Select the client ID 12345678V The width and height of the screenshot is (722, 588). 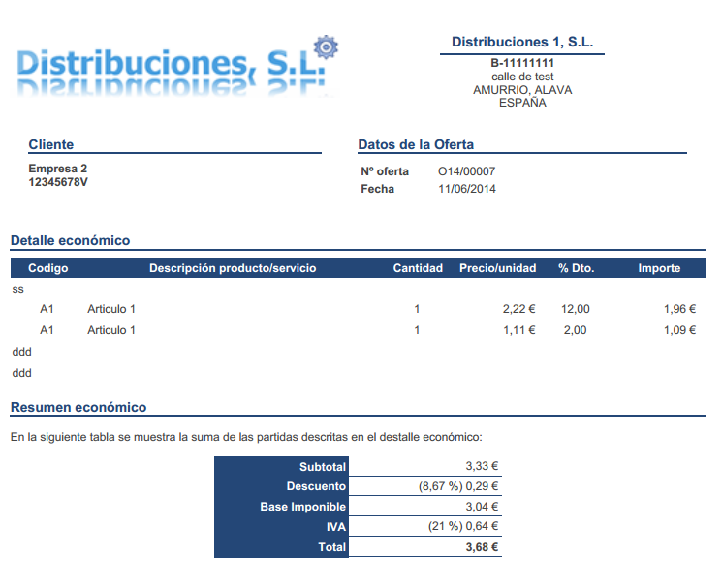click(x=58, y=182)
